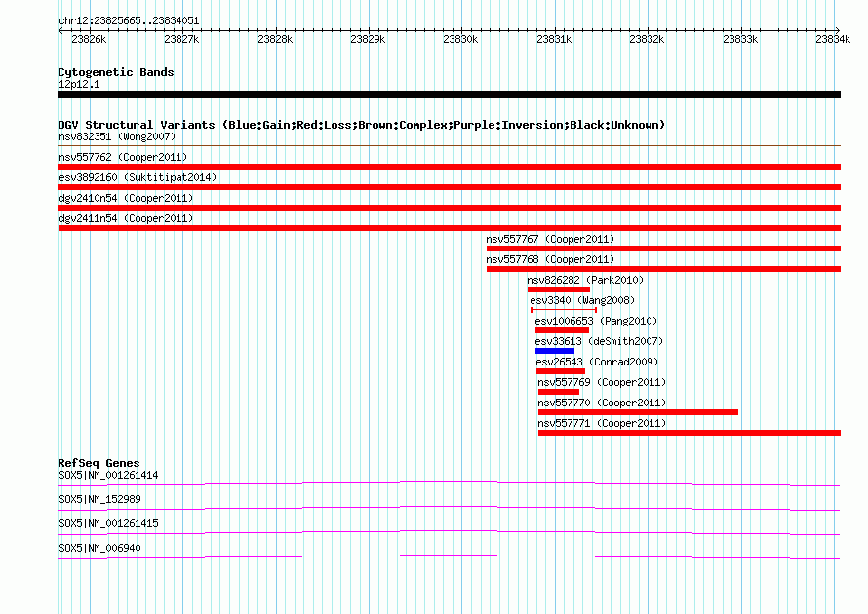This screenshot has height=614, width=868.
Task: Open the esv3340 (Wang2008) variant label
Action: 582,300
